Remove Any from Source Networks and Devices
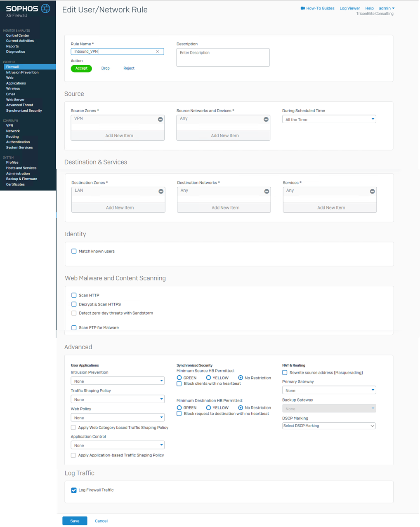This screenshot has width=420, height=527. pos(266,119)
